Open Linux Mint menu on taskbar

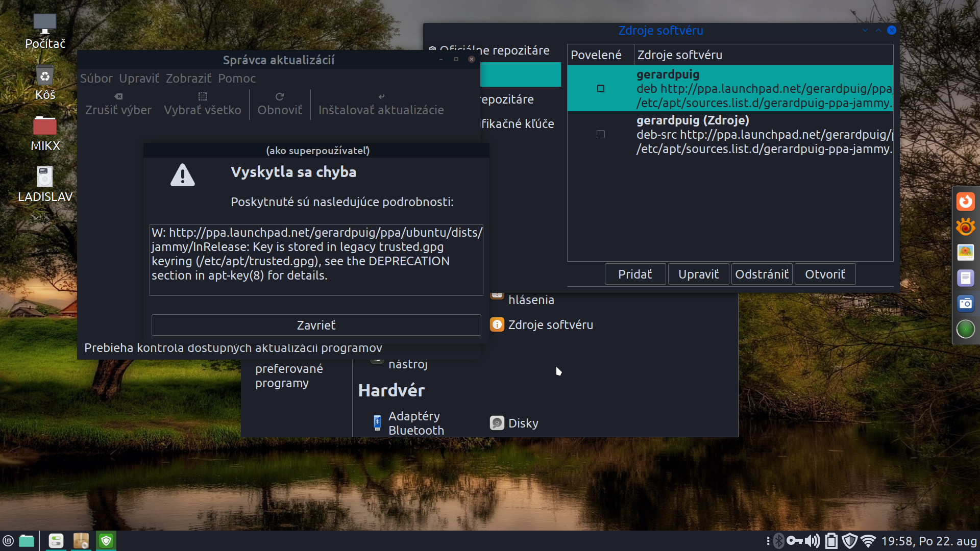pos(8,541)
